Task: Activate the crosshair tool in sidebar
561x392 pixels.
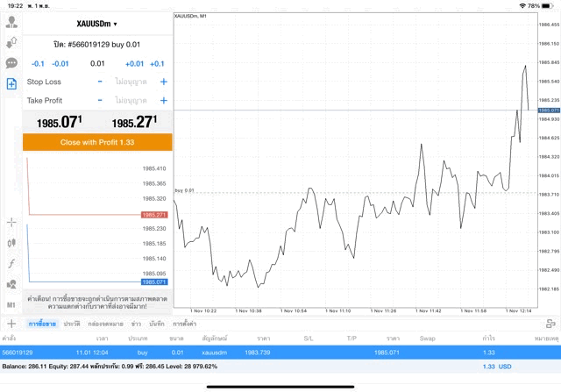Action: [x=11, y=223]
